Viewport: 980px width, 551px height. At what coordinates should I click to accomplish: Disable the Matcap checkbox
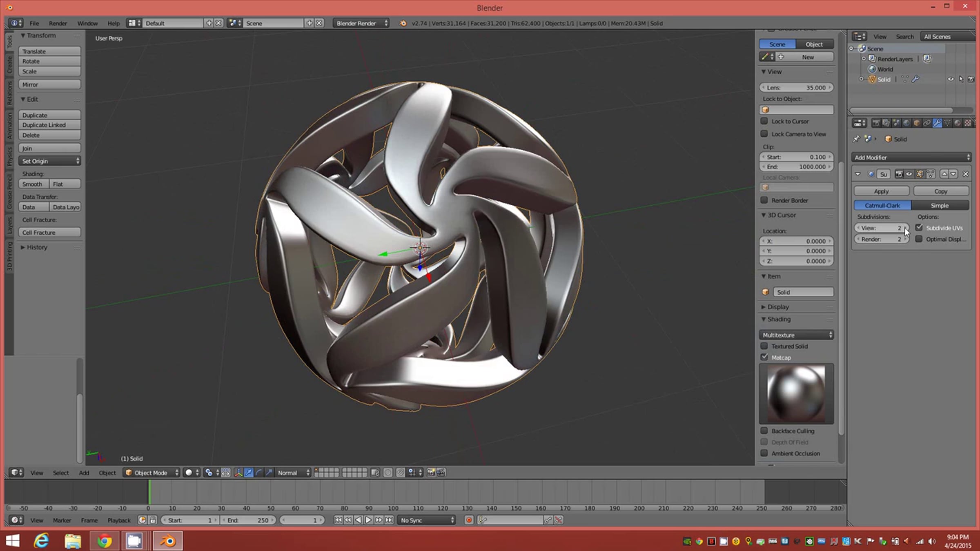[x=764, y=357]
